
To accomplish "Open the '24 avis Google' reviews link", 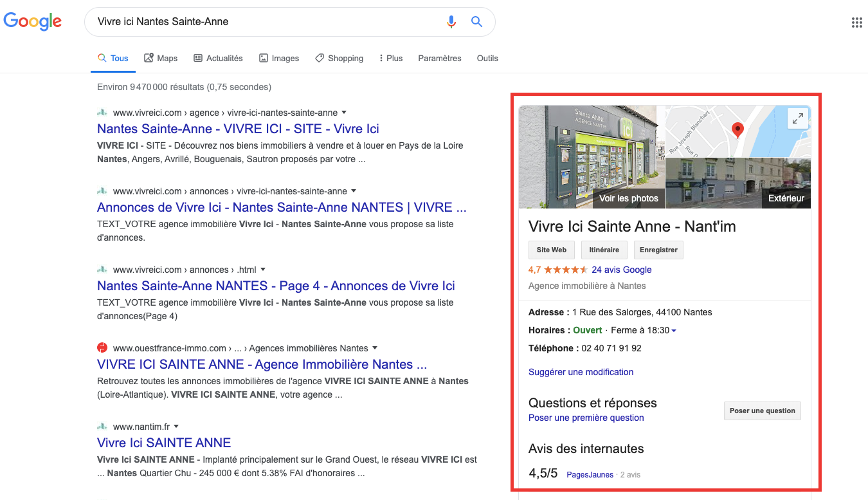I will pos(622,270).
